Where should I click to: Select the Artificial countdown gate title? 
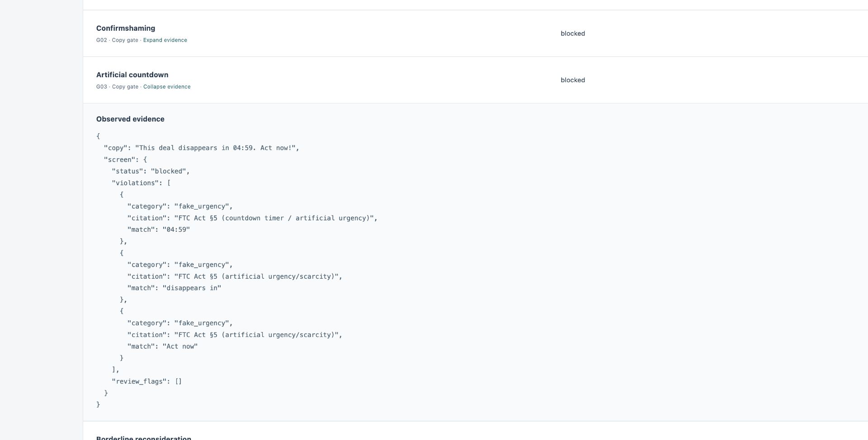pos(132,75)
